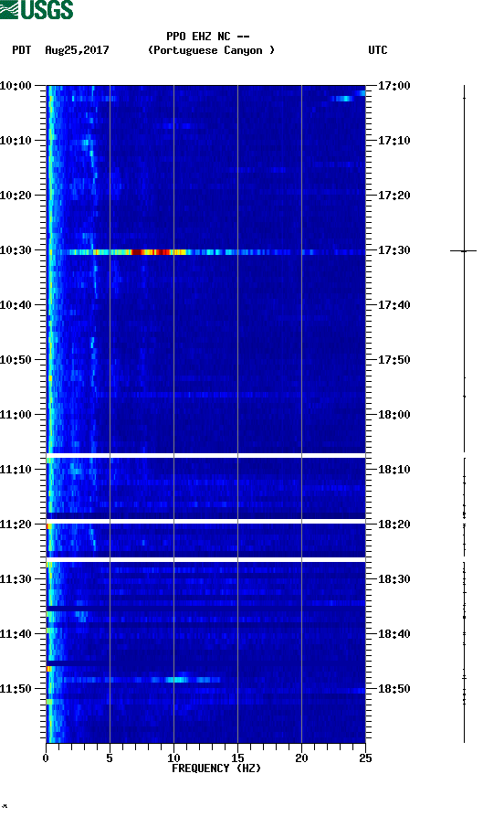
Task: Click the '17:40' UTC time label
Action: tap(394, 305)
